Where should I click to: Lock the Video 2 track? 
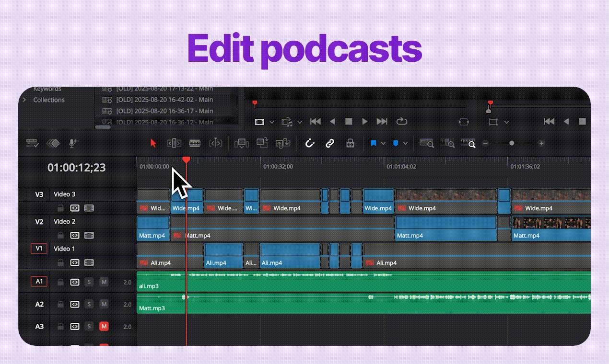[60, 235]
